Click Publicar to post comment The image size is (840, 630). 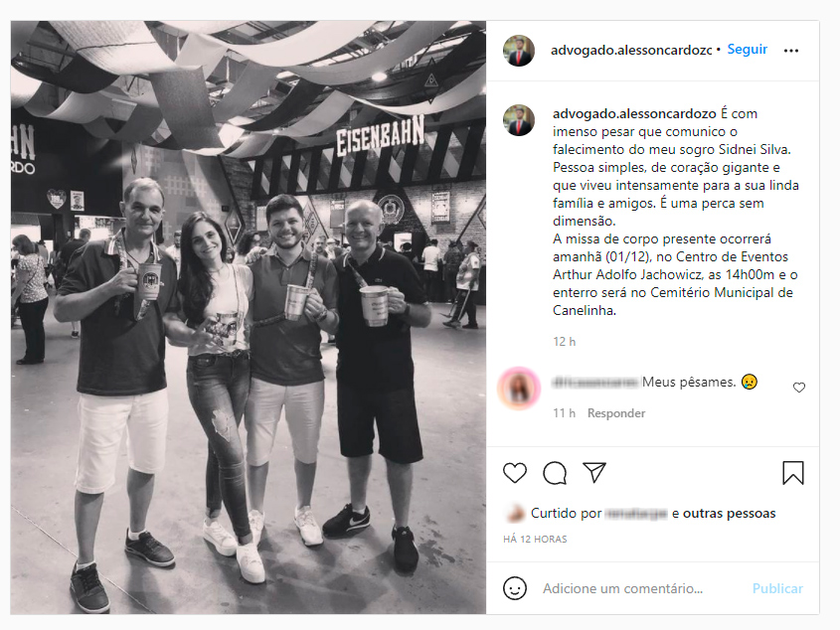(777, 588)
